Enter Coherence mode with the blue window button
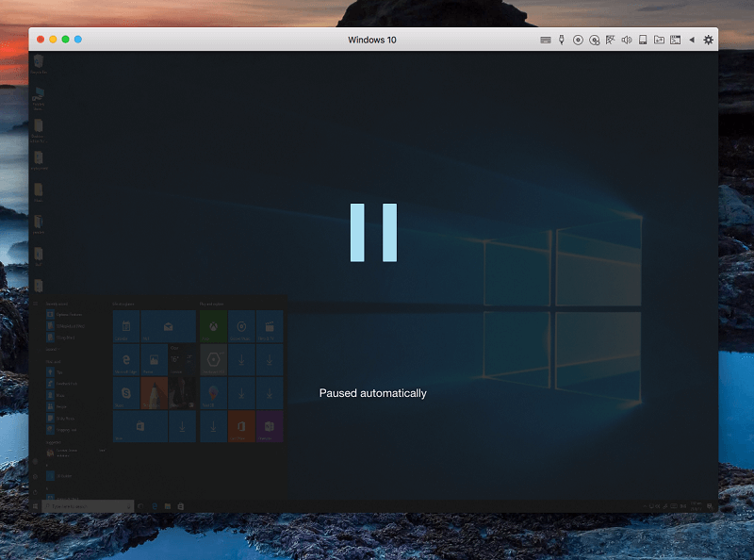The image size is (754, 560). pos(78,40)
